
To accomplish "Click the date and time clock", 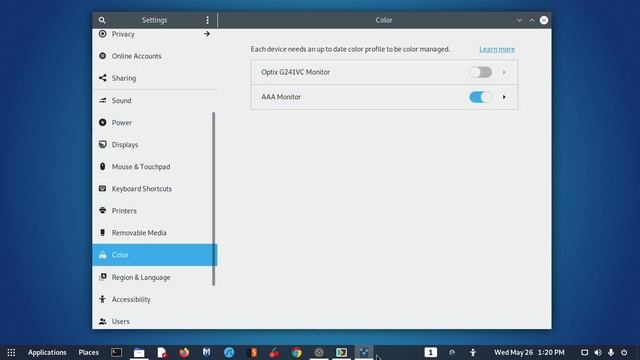I will [529, 352].
